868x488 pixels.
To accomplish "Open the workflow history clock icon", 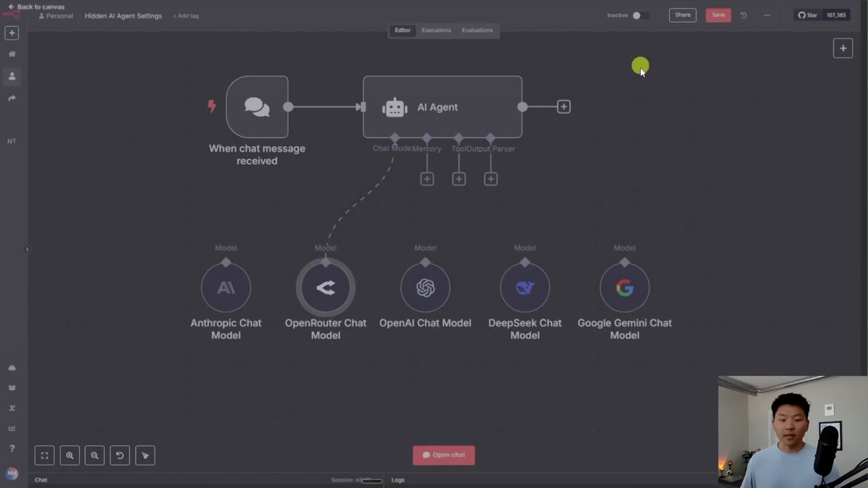I will [x=743, y=15].
